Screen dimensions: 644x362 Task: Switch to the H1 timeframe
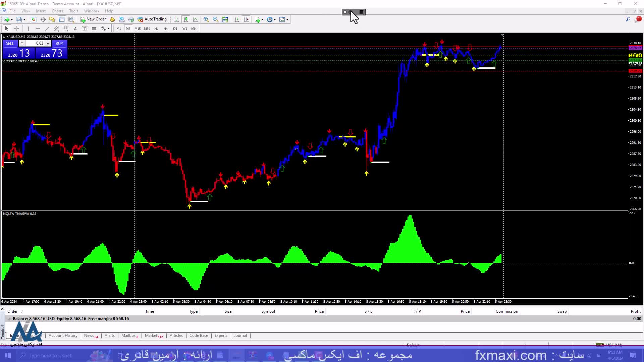(x=156, y=28)
